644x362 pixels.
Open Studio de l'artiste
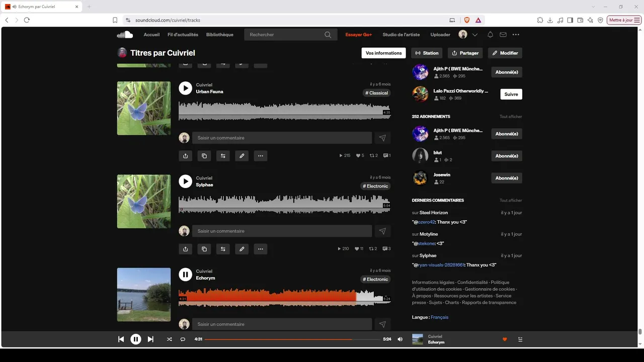pyautogui.click(x=401, y=35)
